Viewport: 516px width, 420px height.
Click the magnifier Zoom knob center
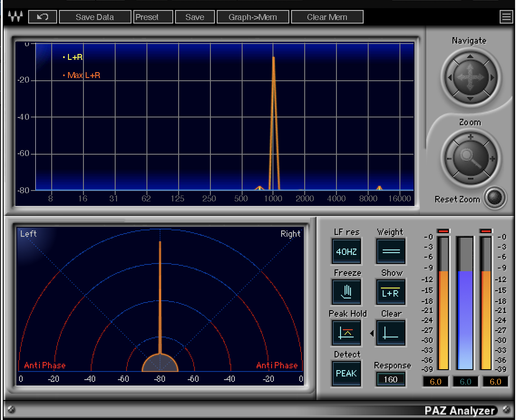471,158
